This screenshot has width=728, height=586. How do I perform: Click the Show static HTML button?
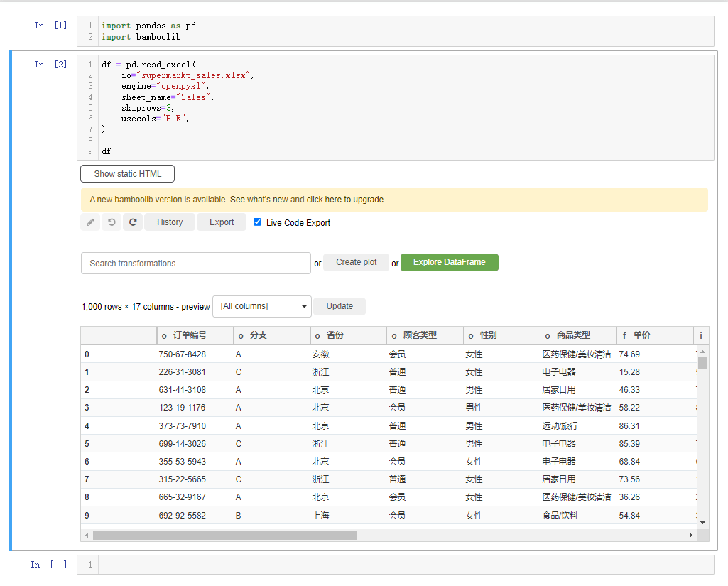tap(127, 173)
